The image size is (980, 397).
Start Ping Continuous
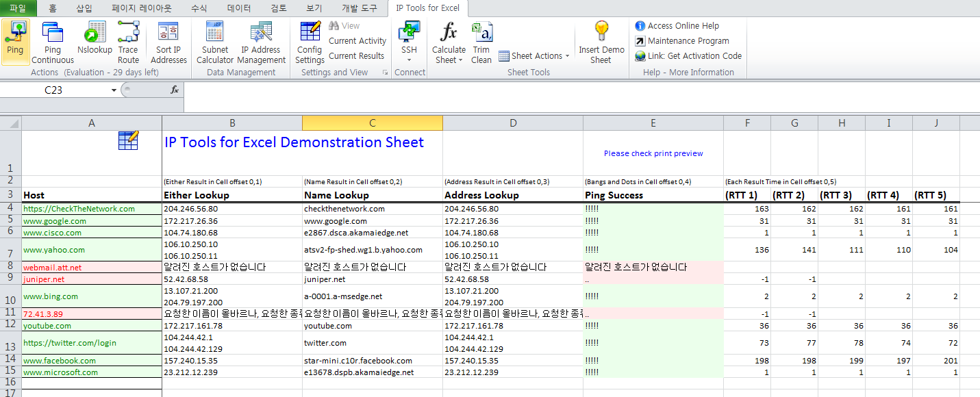pyautogui.click(x=53, y=42)
